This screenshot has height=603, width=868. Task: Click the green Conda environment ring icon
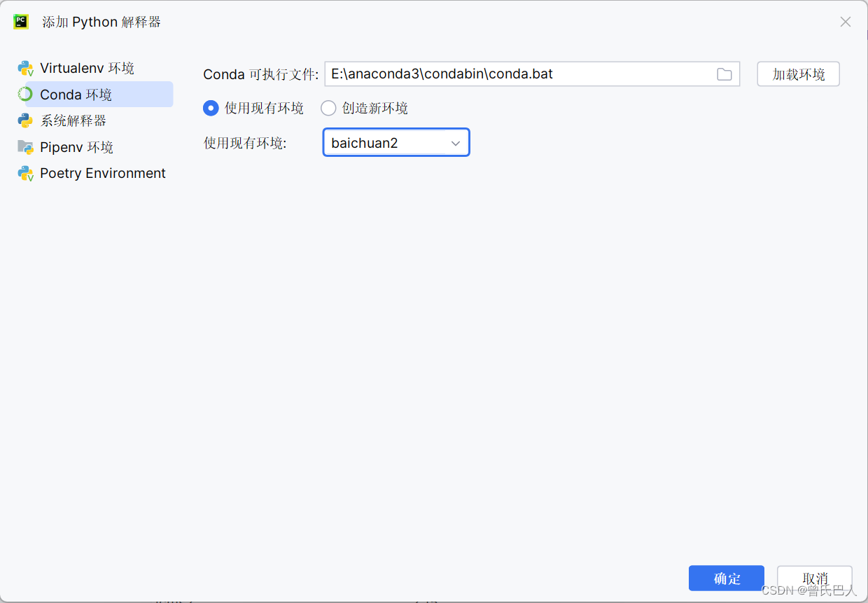point(26,95)
